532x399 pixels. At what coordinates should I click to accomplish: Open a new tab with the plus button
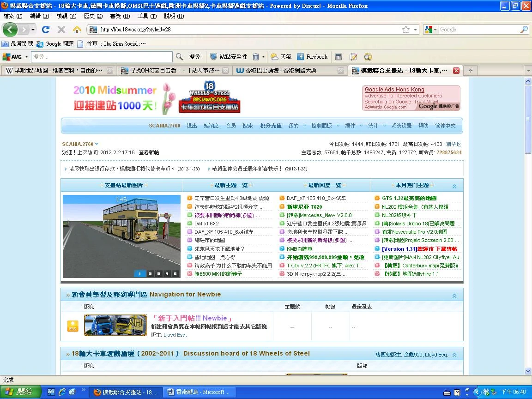[x=470, y=71]
